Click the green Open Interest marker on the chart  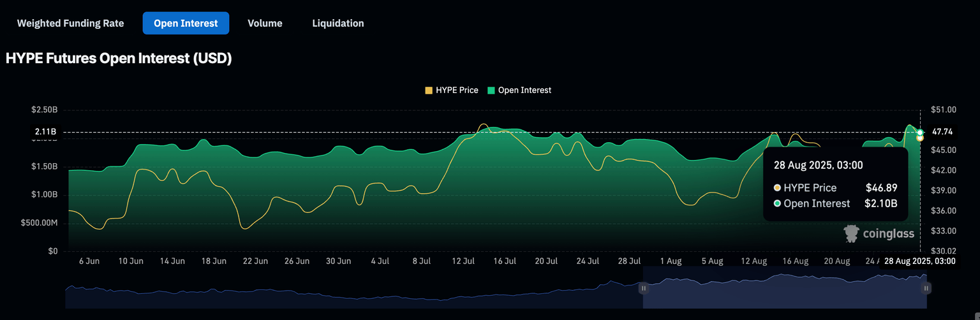click(920, 133)
